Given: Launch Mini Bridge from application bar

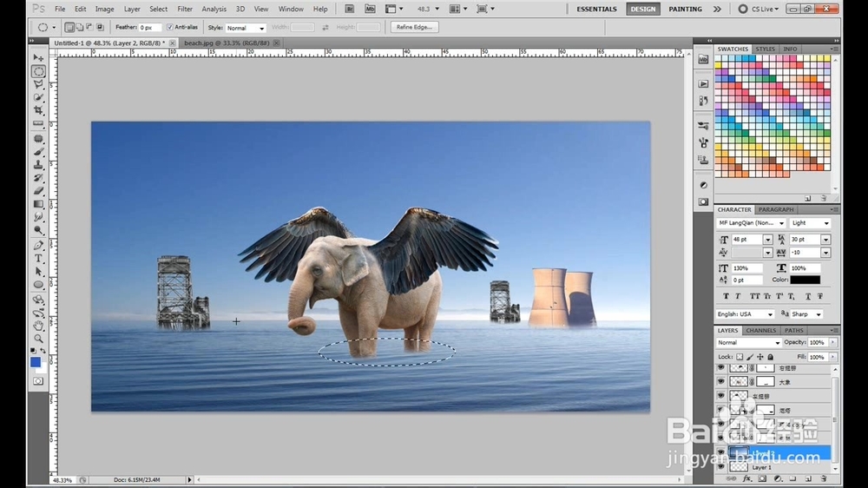Looking at the screenshot, I should pos(370,9).
